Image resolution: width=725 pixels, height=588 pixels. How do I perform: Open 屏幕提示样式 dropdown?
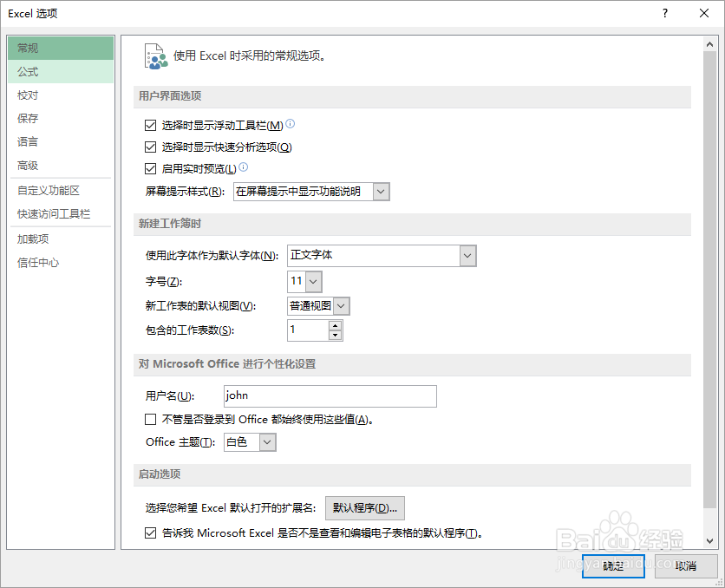pyautogui.click(x=379, y=192)
